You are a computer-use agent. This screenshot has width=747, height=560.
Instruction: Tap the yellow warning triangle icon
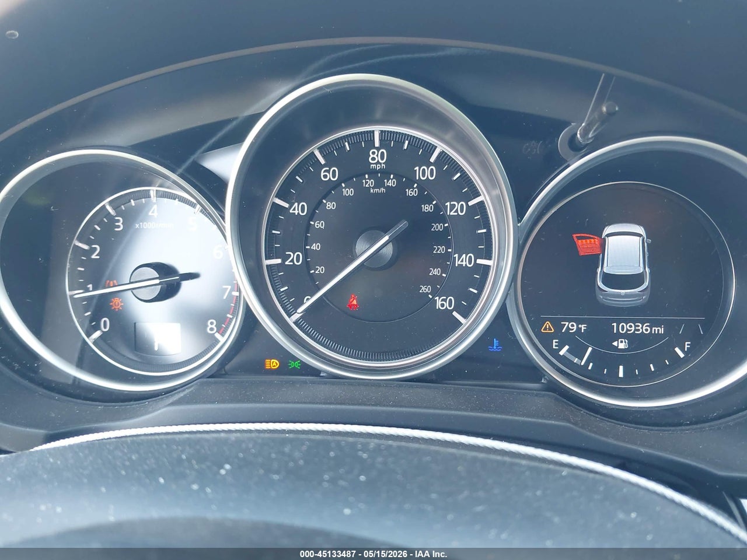[547, 327]
